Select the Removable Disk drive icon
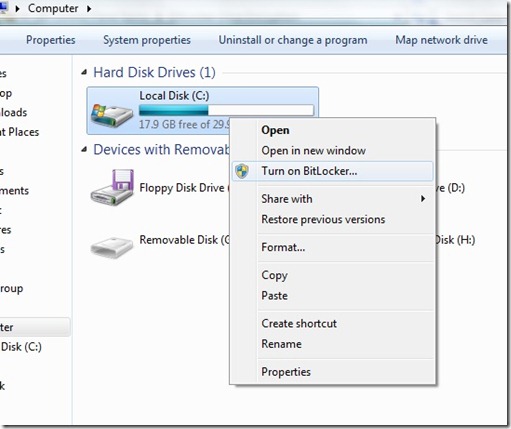The width and height of the screenshot is (511, 429). point(112,247)
